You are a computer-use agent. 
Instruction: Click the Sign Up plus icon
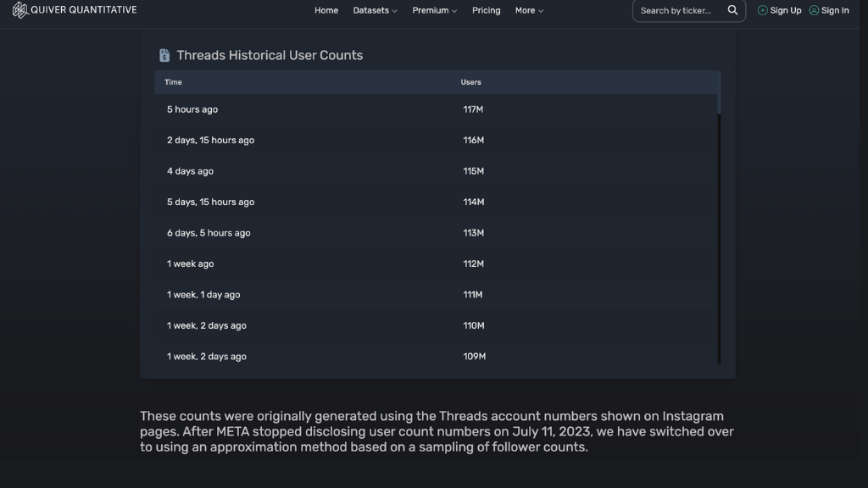pos(762,10)
